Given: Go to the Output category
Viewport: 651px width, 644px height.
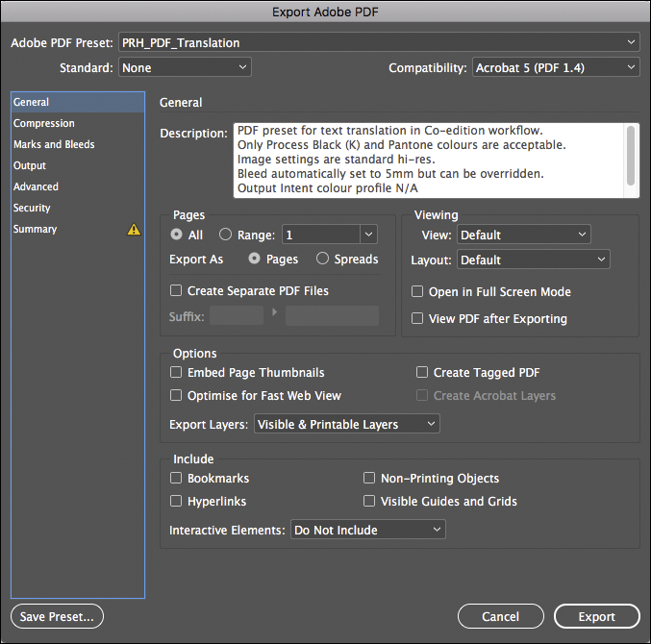Looking at the screenshot, I should 78,165.
